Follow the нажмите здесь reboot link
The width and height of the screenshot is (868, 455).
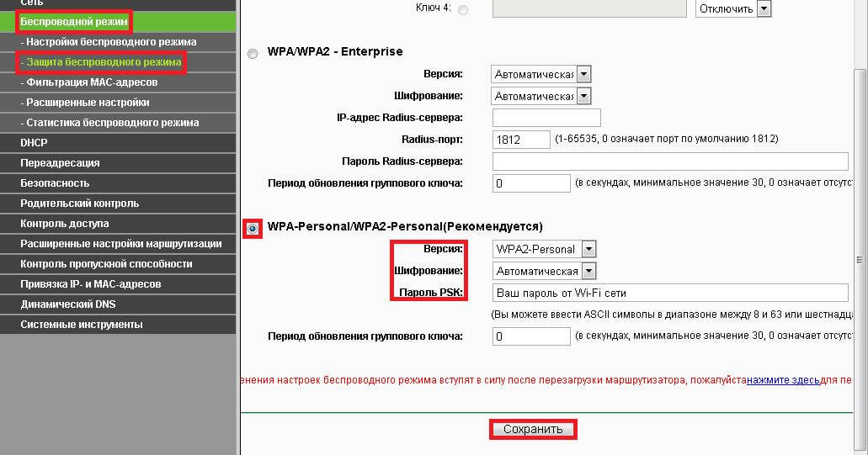783,380
